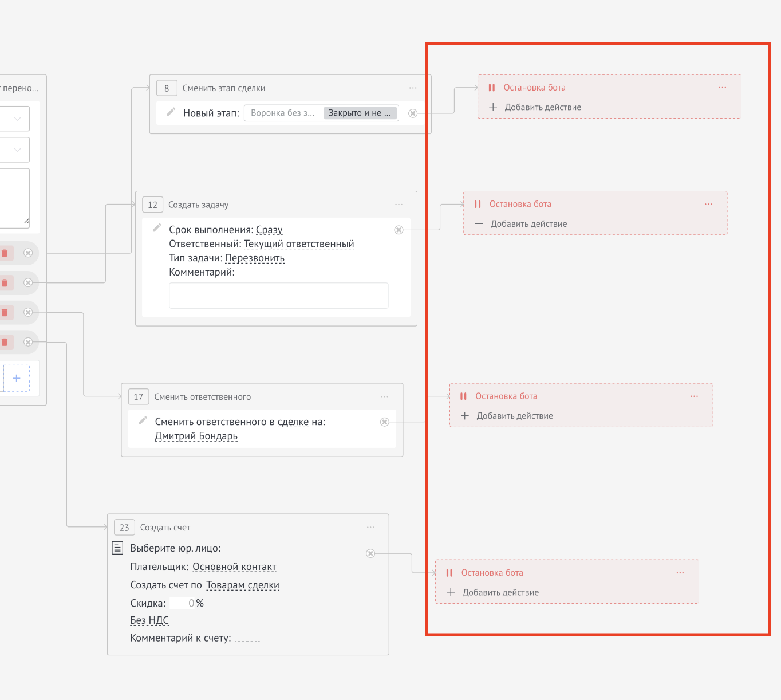Click the circled X connector beside "Срок выполнения"
This screenshot has height=700, width=781.
tap(399, 230)
